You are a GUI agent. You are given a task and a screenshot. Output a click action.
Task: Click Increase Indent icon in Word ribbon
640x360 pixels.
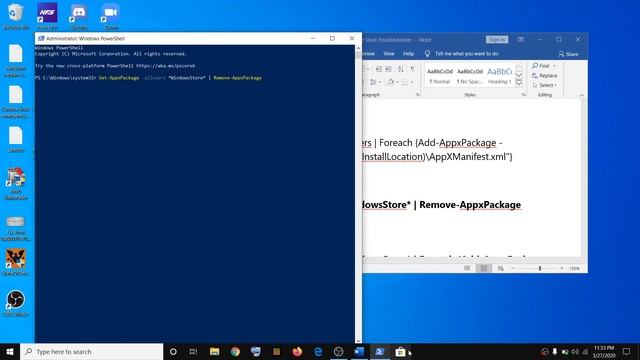click(389, 69)
